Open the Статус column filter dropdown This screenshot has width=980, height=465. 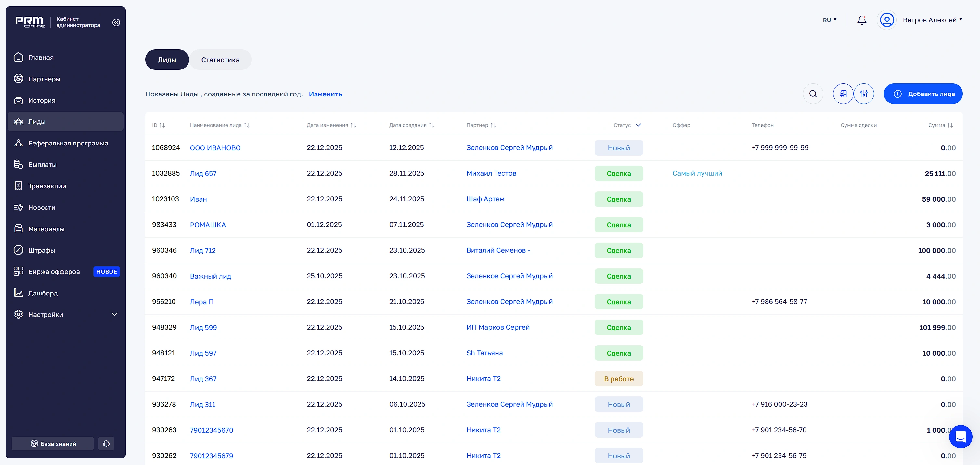click(x=638, y=125)
